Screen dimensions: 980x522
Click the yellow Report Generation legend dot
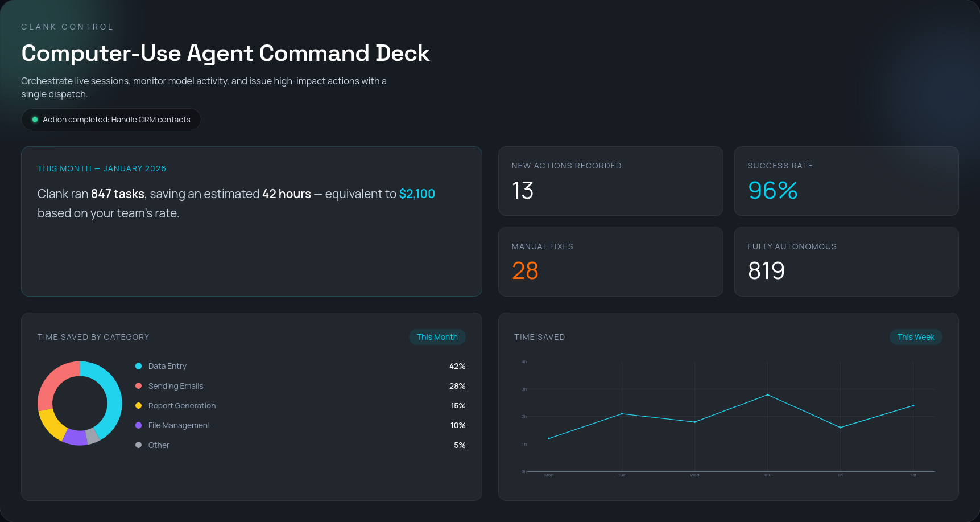[x=138, y=406]
